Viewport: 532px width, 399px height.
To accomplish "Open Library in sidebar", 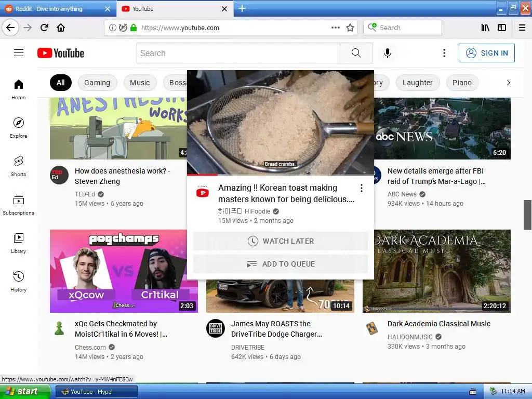I will 19,243.
